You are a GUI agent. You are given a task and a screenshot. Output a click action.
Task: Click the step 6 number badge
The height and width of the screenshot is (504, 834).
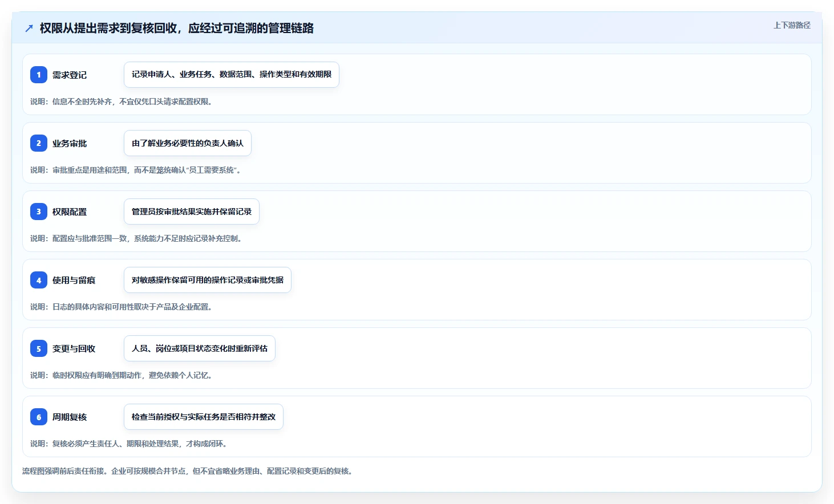[x=39, y=417]
